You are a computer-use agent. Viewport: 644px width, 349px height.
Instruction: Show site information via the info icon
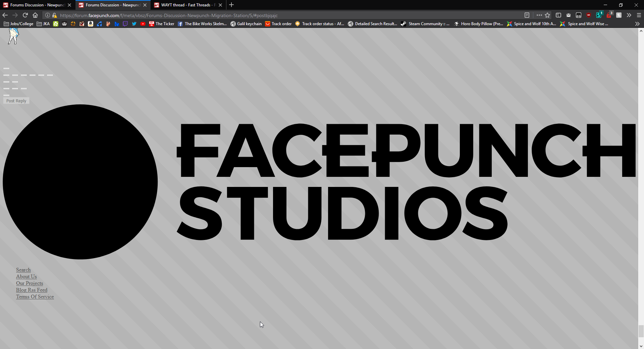pyautogui.click(x=48, y=15)
